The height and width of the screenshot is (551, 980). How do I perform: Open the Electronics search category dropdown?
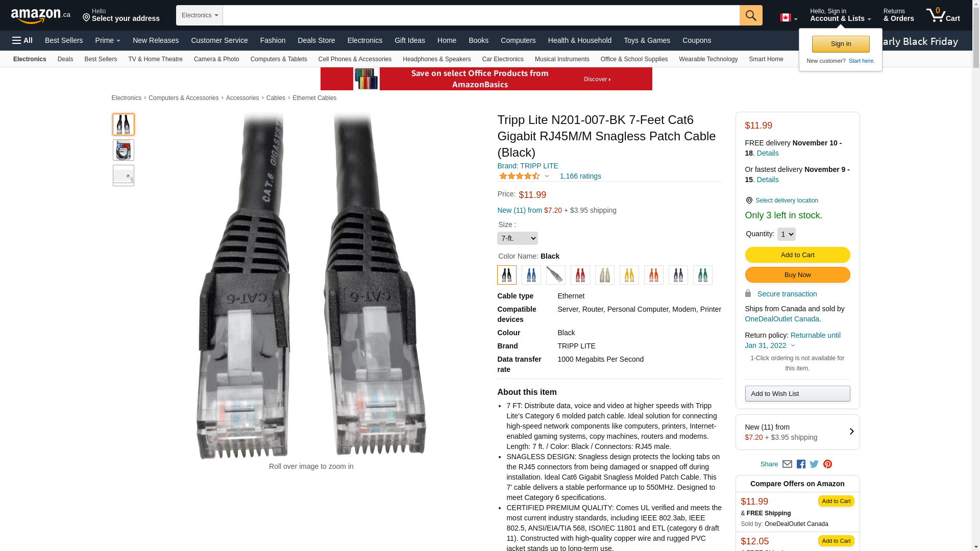(x=200, y=15)
